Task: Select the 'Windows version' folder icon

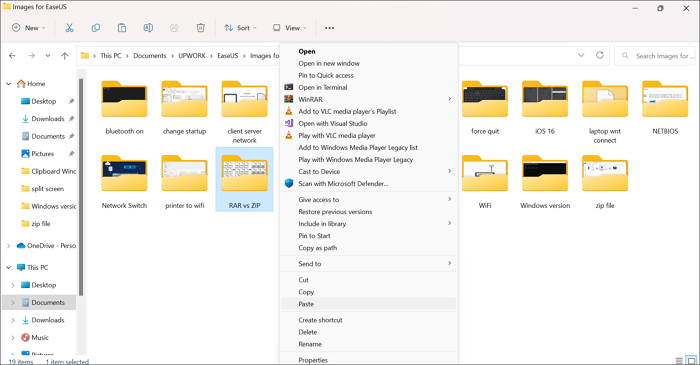Action: click(x=545, y=174)
